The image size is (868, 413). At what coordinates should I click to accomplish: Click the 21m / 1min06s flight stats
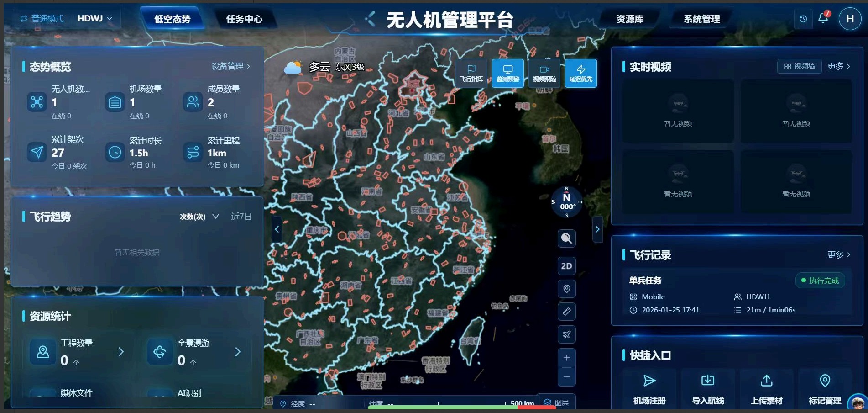(770, 310)
